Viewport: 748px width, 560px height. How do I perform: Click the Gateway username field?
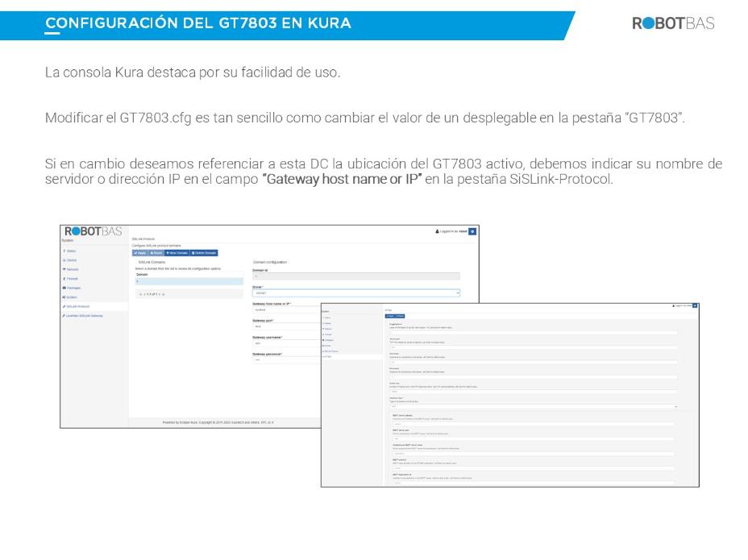tap(286, 343)
